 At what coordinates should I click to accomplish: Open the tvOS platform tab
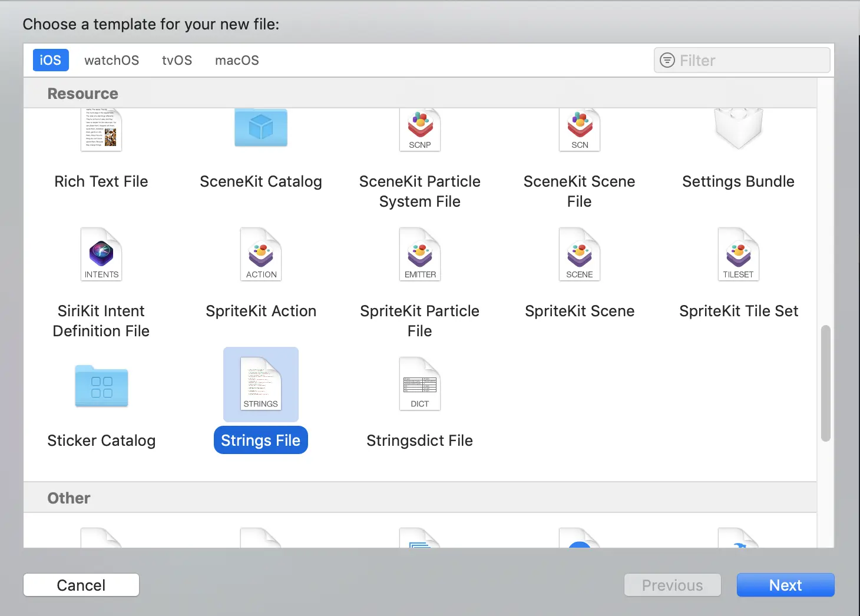pos(177,60)
